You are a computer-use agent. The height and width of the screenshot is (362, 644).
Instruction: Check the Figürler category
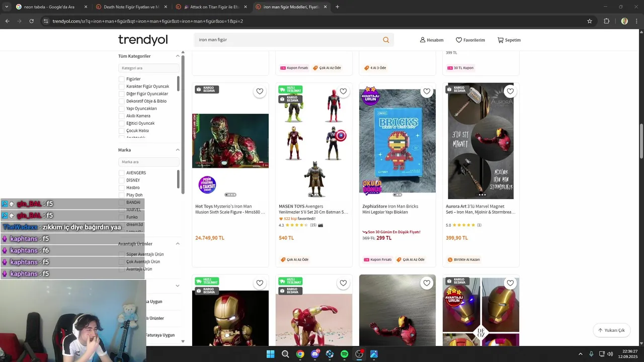pos(121,79)
